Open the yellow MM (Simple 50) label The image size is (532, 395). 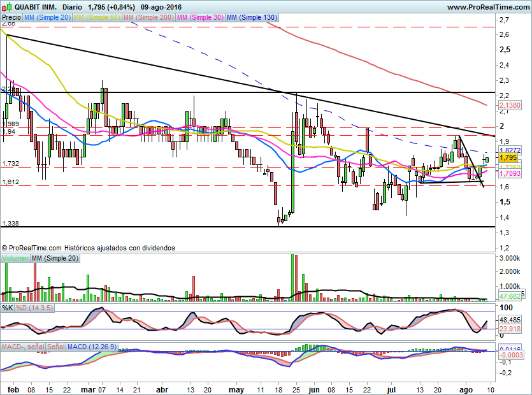point(97,17)
